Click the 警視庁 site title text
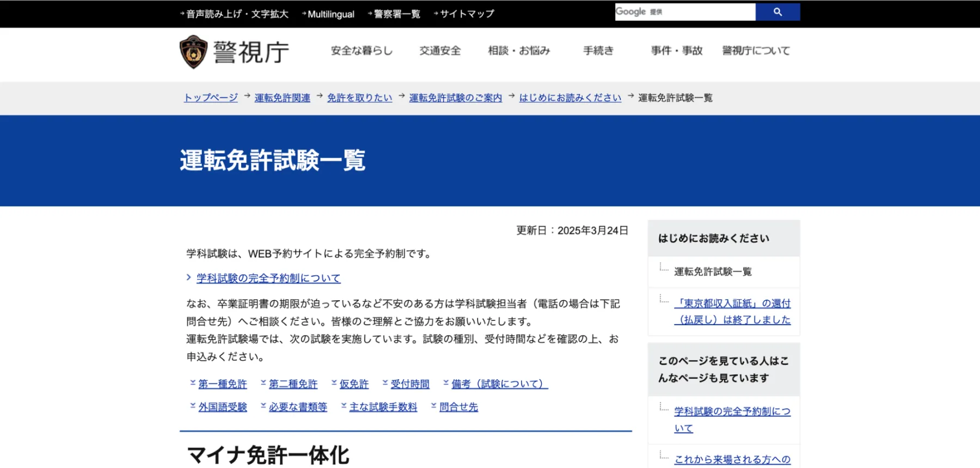The image size is (980, 468). pyautogui.click(x=251, y=52)
